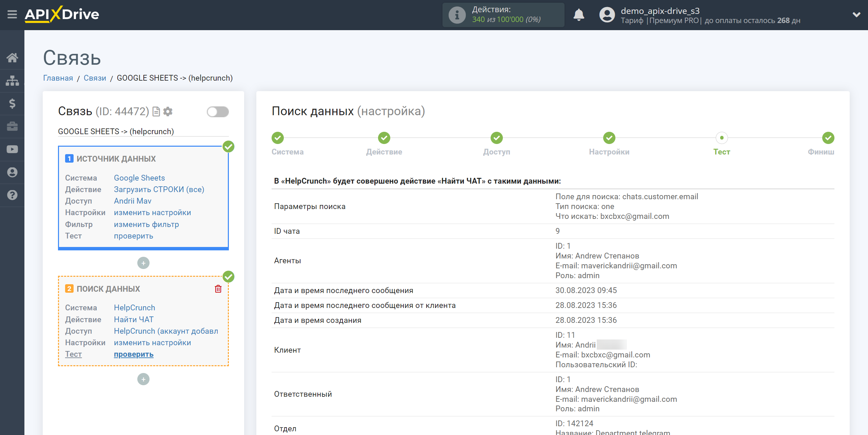Select last message date 30.08.2023 09:45
Viewport: 868px width, 435px height.
pyautogui.click(x=586, y=290)
